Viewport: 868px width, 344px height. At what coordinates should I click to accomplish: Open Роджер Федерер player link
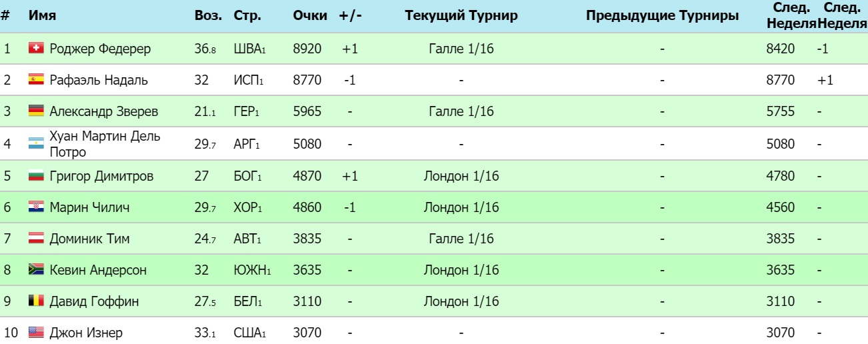(x=100, y=49)
